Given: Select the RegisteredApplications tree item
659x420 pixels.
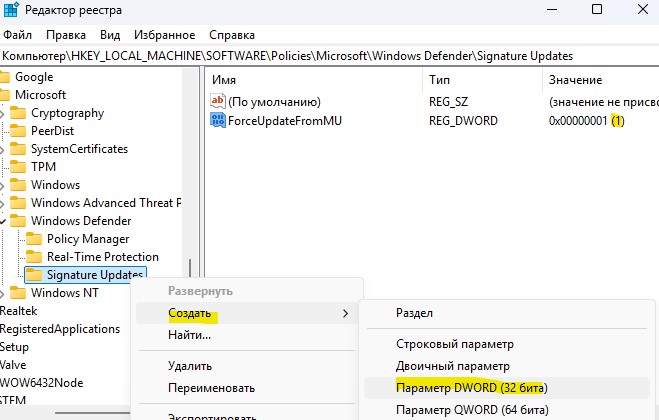Looking at the screenshot, I should pyautogui.click(x=60, y=329).
